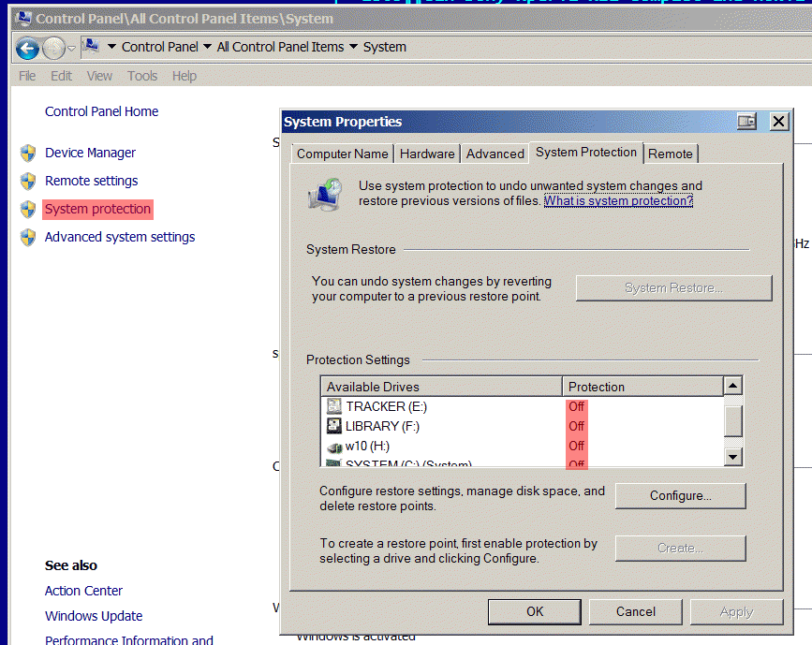The height and width of the screenshot is (645, 812).
Task: Click the drive list scroll down arrow
Action: [x=732, y=457]
